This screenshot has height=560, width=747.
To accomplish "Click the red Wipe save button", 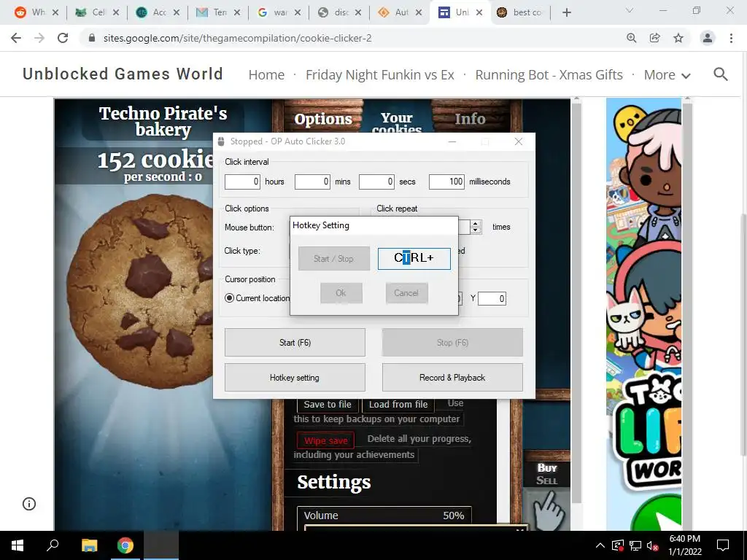I will (326, 440).
